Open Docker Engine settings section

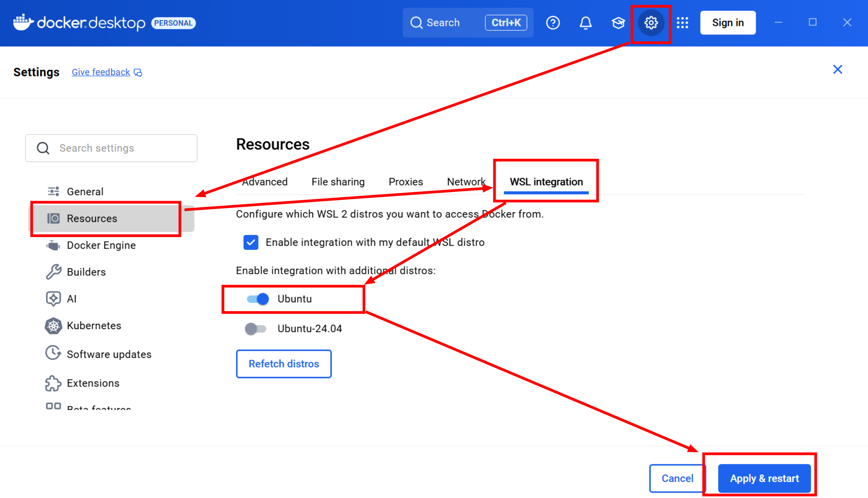tap(101, 245)
